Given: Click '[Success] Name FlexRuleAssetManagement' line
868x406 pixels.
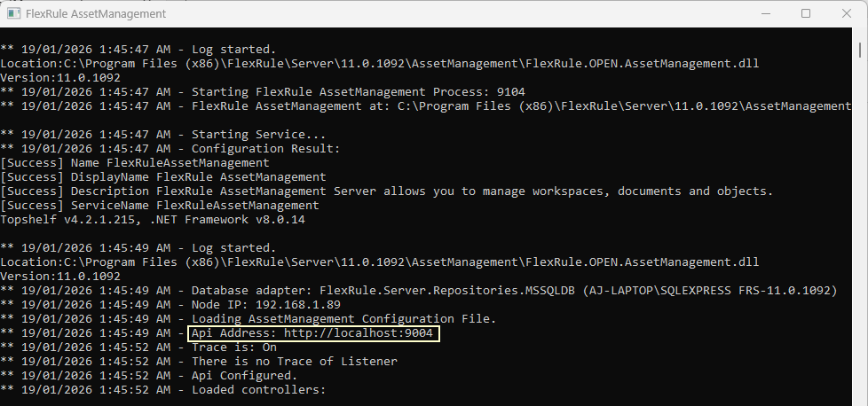Looking at the screenshot, I should coord(135,163).
